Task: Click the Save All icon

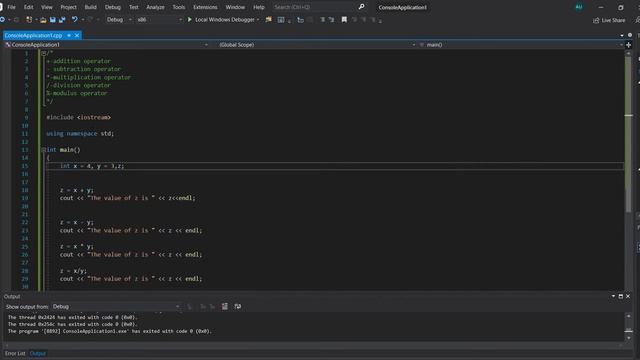Action: pos(62,20)
